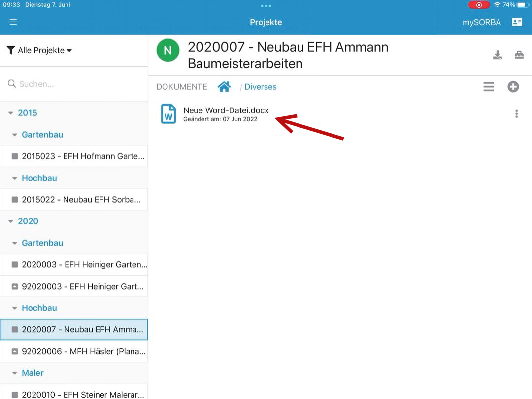Click the download icon in project header

[x=498, y=55]
